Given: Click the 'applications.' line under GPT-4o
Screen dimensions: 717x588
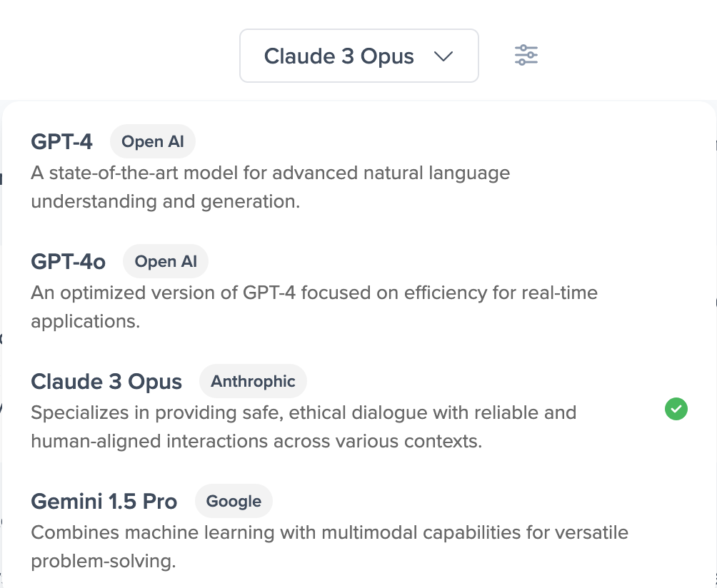Looking at the screenshot, I should [85, 321].
